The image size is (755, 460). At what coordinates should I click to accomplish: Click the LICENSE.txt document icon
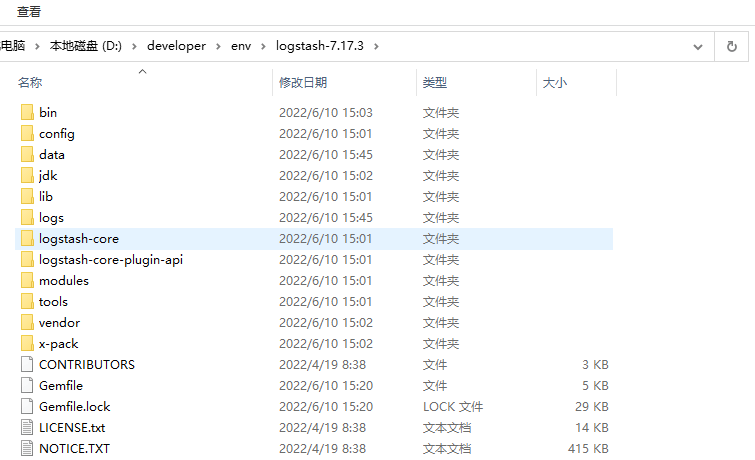click(27, 428)
